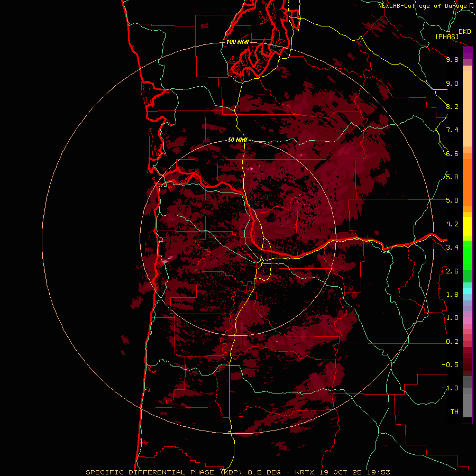Click the TH label on the legend
The height and width of the screenshot is (476, 476).
pyautogui.click(x=454, y=412)
